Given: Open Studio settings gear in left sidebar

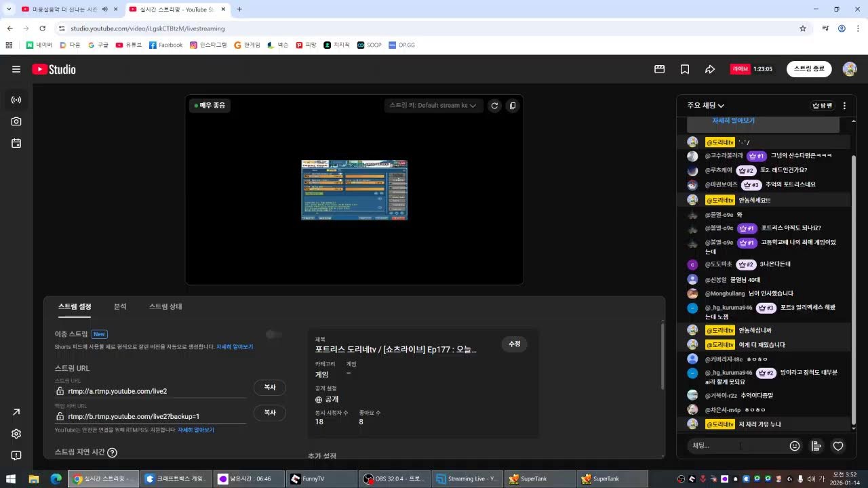Looking at the screenshot, I should click(16, 434).
